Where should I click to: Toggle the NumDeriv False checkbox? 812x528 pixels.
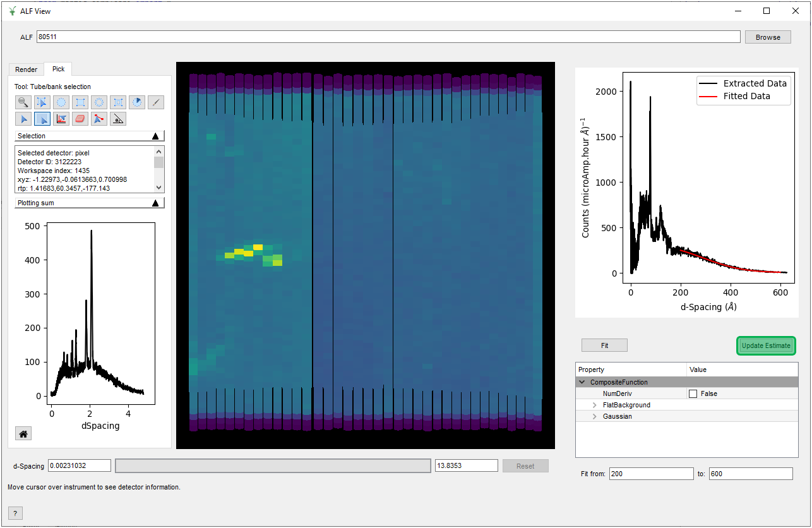click(693, 393)
